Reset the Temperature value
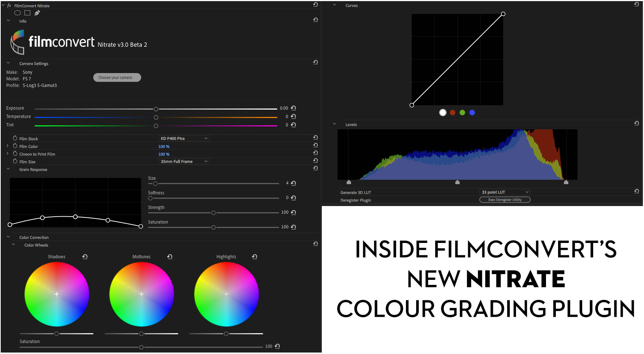This screenshot has height=354, width=644. coord(293,117)
